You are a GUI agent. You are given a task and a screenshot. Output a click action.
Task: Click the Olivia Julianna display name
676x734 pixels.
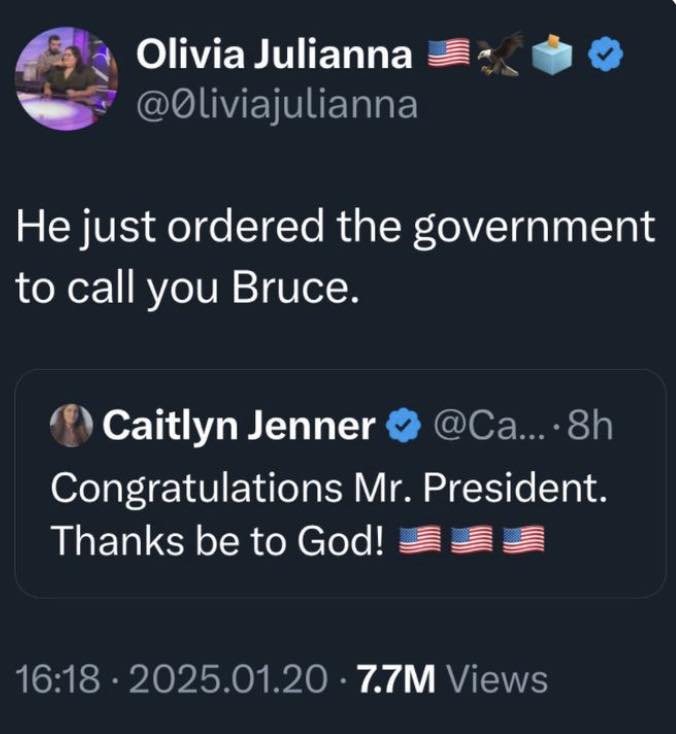point(274,56)
